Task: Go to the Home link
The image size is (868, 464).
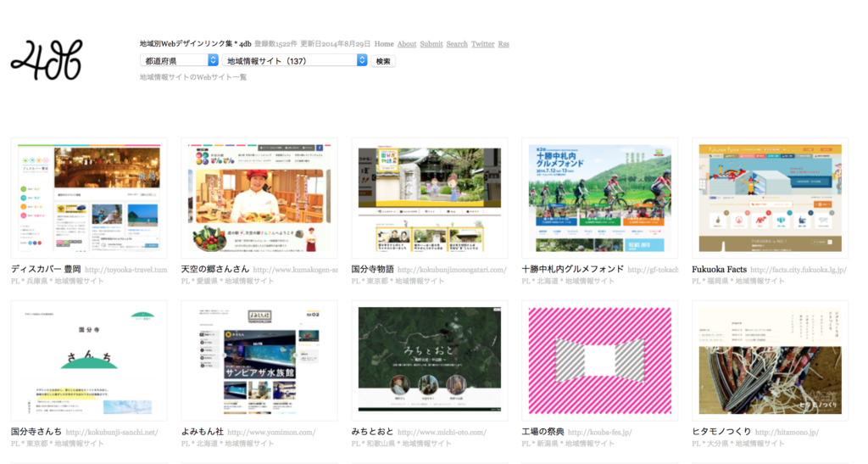Action: pyautogui.click(x=384, y=44)
